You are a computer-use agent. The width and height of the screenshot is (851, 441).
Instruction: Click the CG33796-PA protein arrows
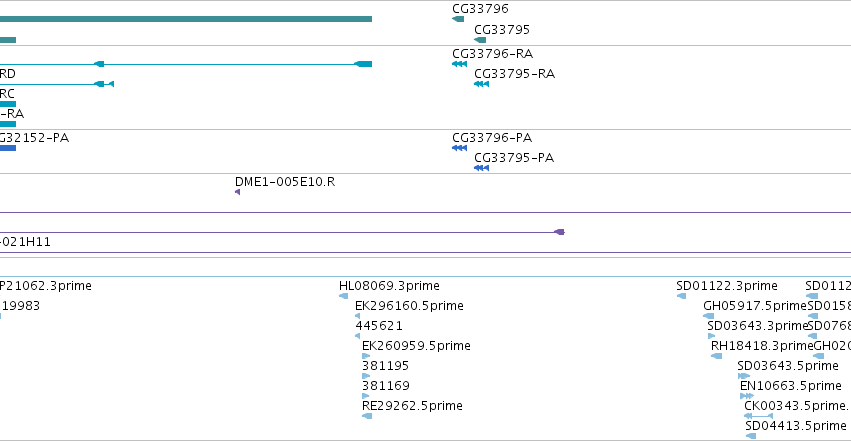coord(459,148)
